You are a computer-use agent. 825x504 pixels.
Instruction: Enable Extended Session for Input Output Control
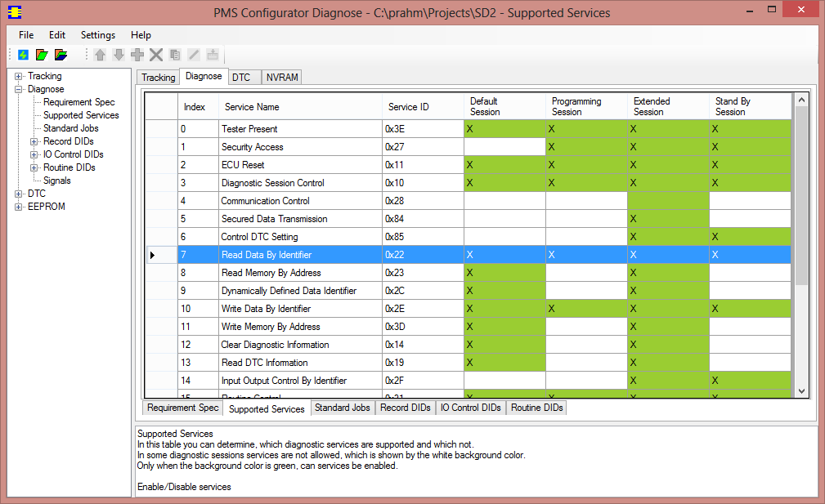tap(666, 380)
